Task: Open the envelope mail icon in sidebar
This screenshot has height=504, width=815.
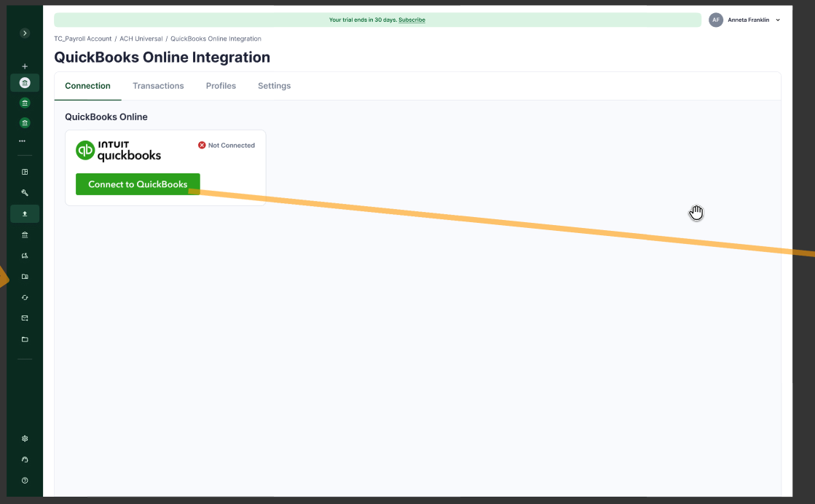Action: (25, 318)
